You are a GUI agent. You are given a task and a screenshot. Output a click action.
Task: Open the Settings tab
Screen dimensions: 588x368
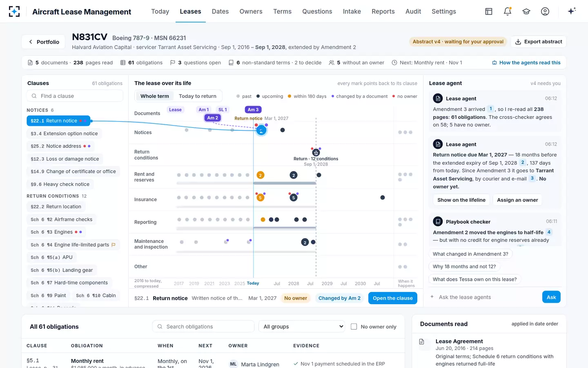[x=444, y=11]
